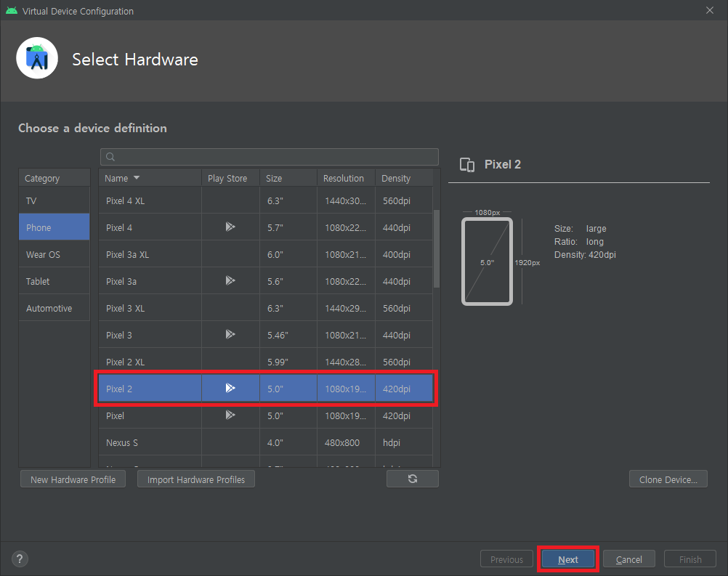Sort by the Density column header

click(404, 178)
